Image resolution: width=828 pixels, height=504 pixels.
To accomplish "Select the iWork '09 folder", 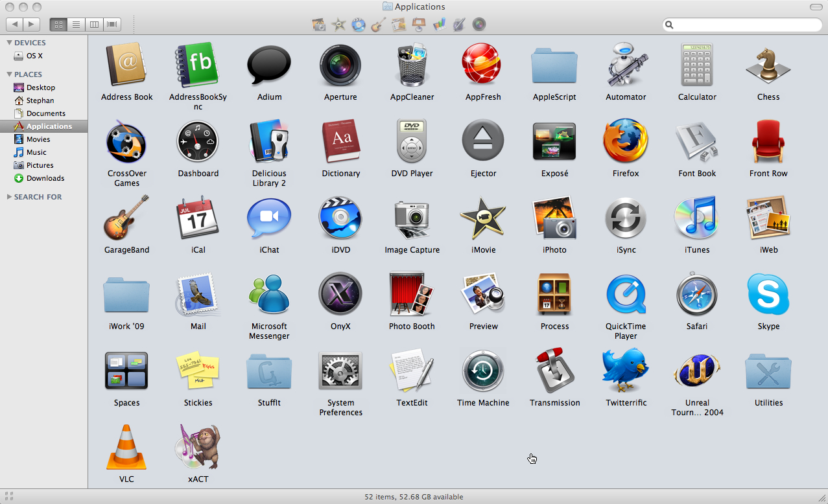I will click(x=126, y=294).
